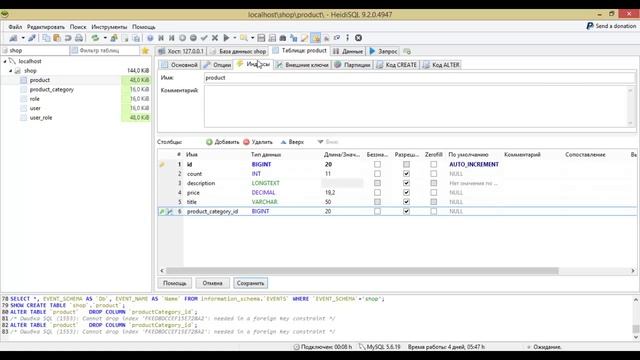The width and height of the screenshot is (640, 360).
Task: Click right arrow of columns horizontal scrollbar
Action: pyautogui.click(x=633, y=271)
